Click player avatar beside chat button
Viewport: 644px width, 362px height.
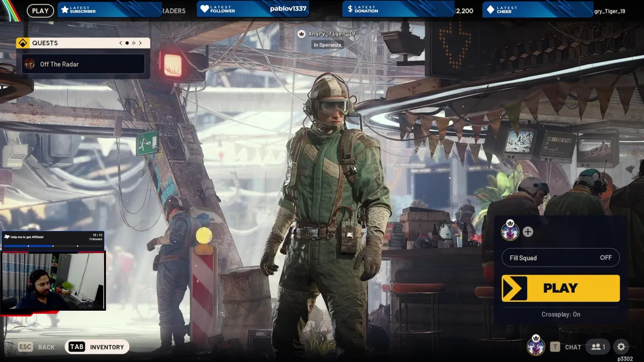click(536, 346)
